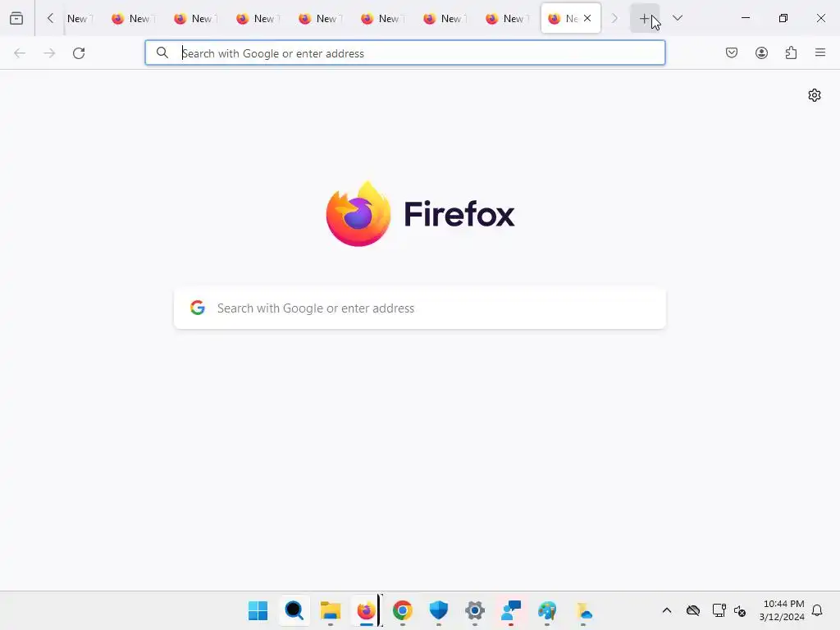The width and height of the screenshot is (840, 630).
Task: Personalize new tab with gear icon
Action: 815,95
